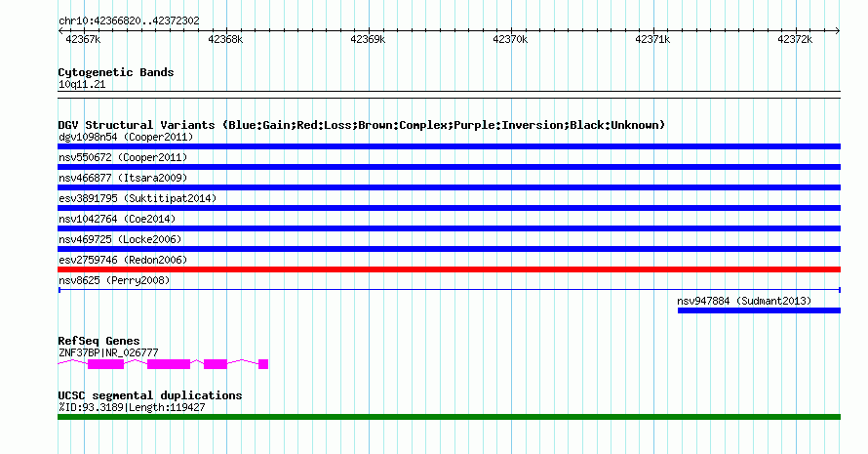
Task: Click the right arrowhead of the ruler
Action: 838,31
